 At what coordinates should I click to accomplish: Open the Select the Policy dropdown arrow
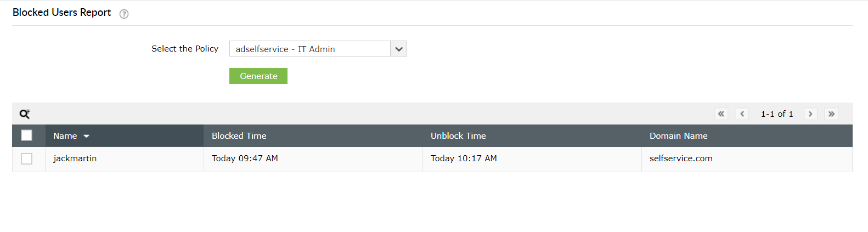click(x=399, y=49)
